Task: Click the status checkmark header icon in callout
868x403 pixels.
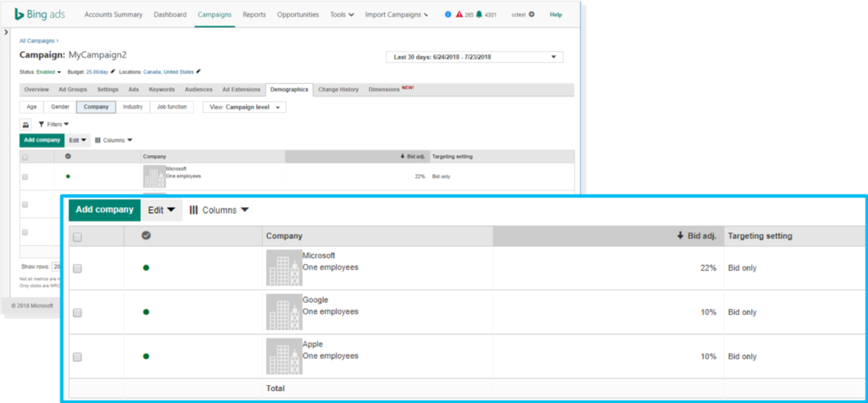Action: tap(146, 236)
